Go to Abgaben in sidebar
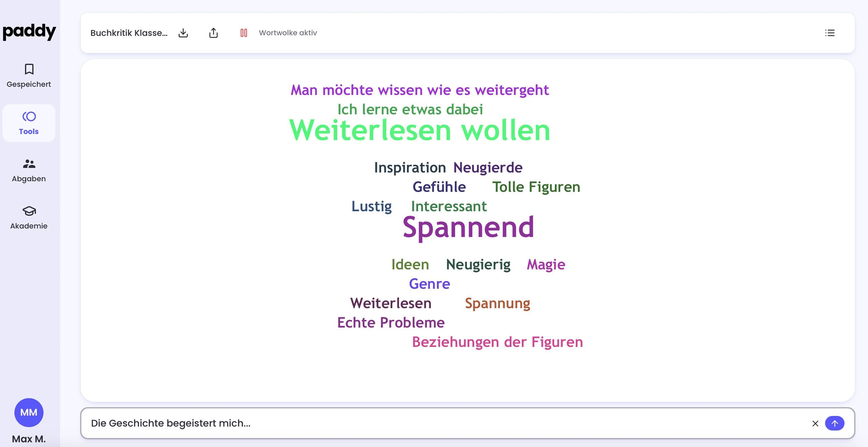Screen dimensions: 868x447 29,170
